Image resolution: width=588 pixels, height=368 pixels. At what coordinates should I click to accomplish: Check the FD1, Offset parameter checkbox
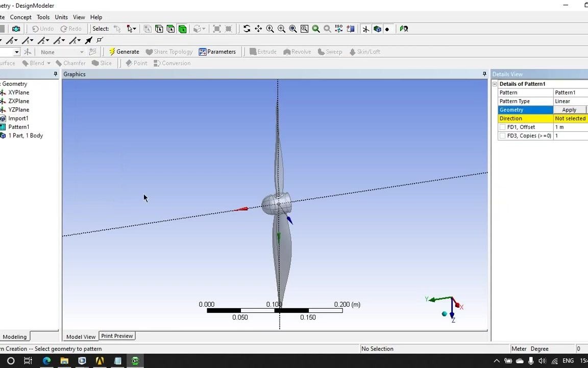click(503, 127)
